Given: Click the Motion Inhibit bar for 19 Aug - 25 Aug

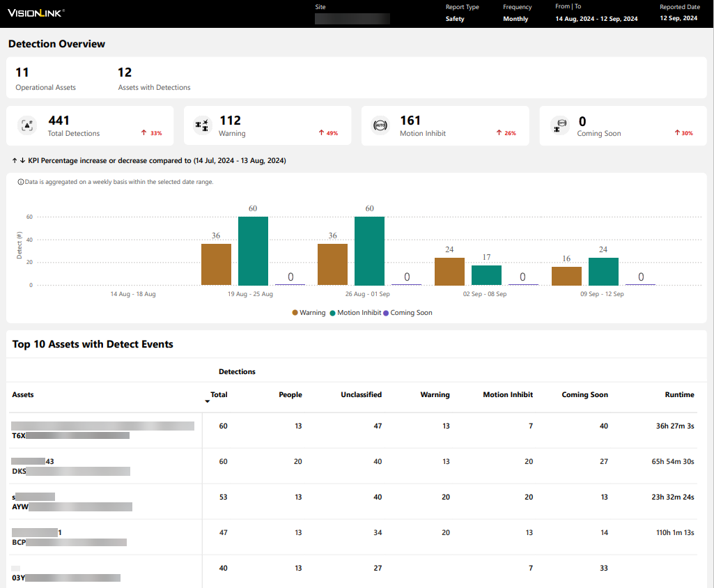Looking at the screenshot, I should tap(253, 251).
